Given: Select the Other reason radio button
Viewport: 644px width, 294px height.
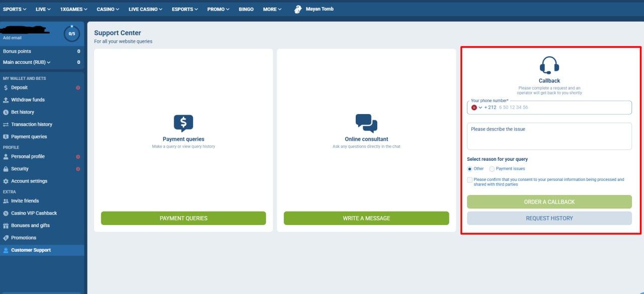Looking at the screenshot, I should click(x=470, y=169).
